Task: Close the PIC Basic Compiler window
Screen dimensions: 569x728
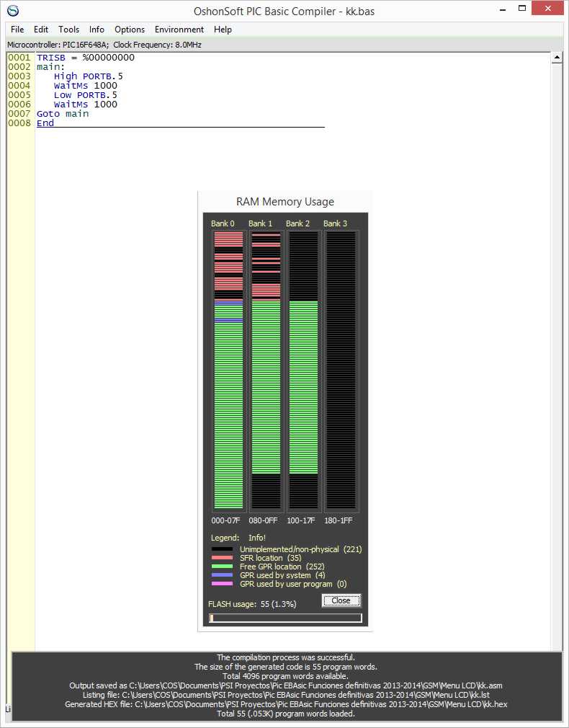Action: (x=547, y=9)
